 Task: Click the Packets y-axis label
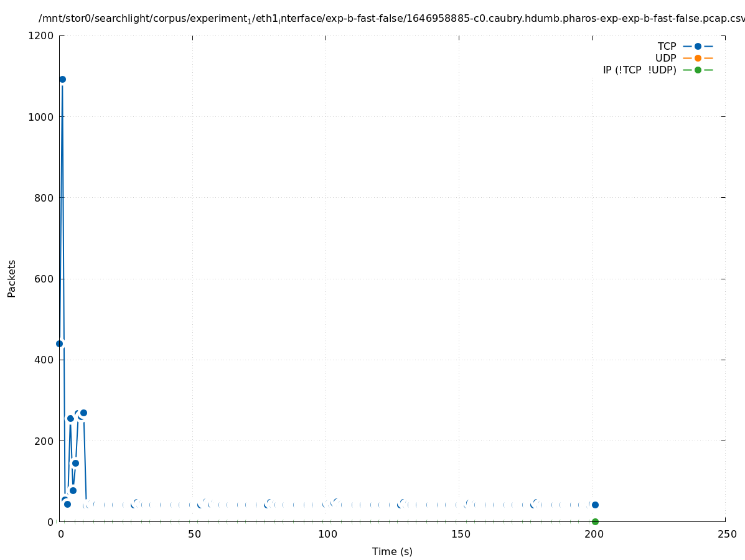pos(12,278)
